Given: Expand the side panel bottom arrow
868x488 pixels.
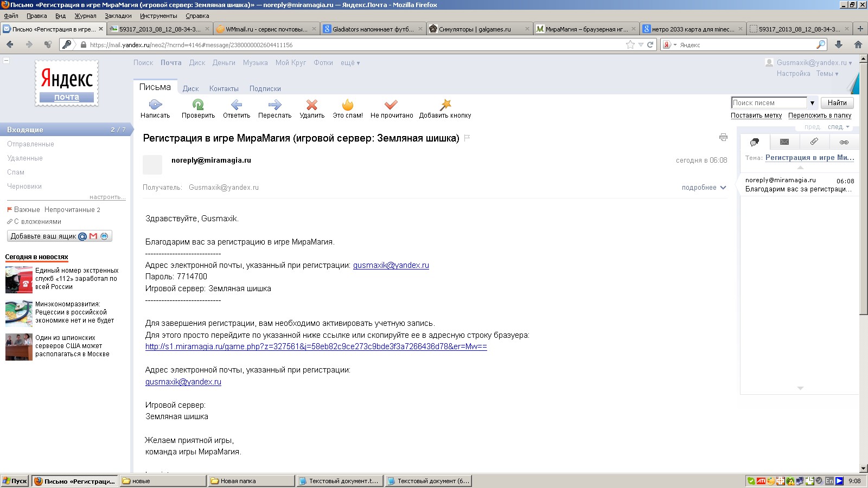Looking at the screenshot, I should click(800, 388).
